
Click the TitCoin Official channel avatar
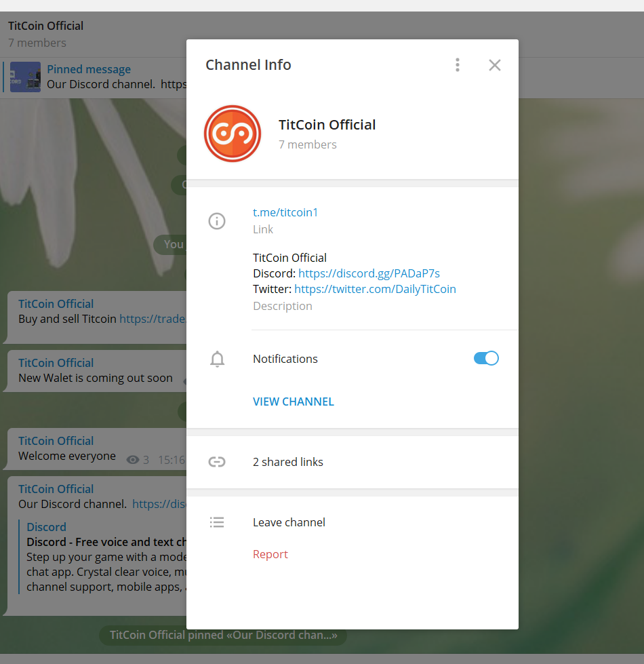click(x=233, y=134)
